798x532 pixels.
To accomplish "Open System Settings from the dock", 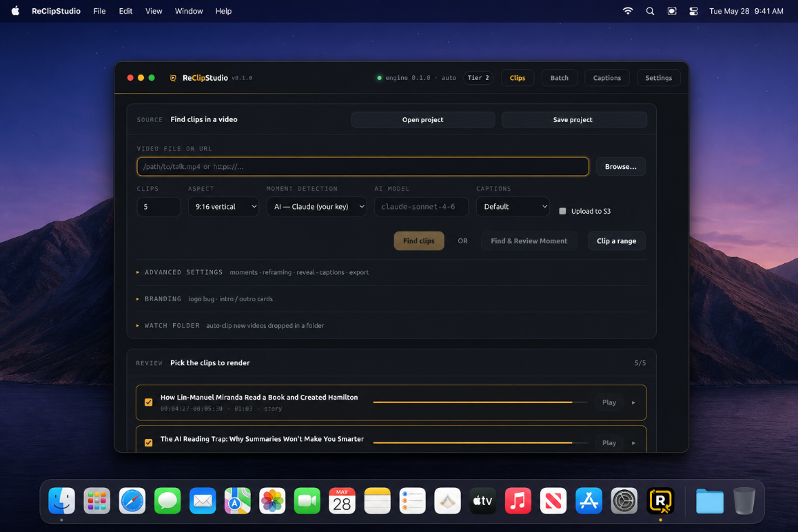I will [x=624, y=501].
